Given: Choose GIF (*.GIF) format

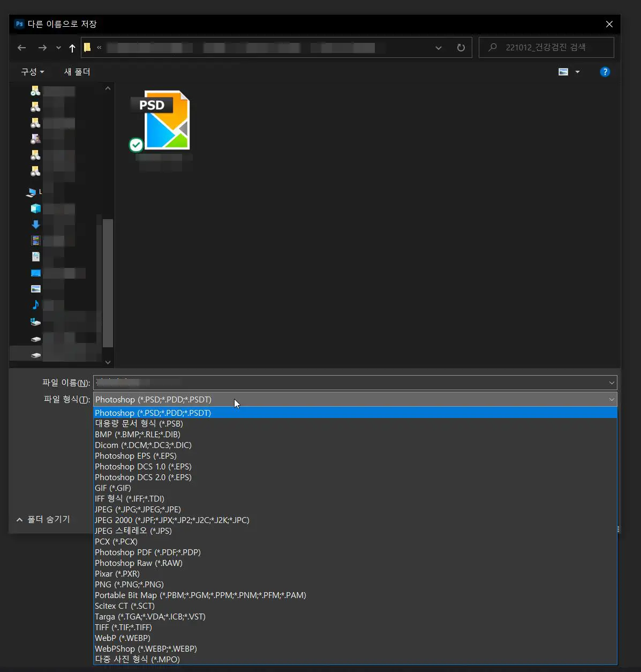Looking at the screenshot, I should [355, 488].
